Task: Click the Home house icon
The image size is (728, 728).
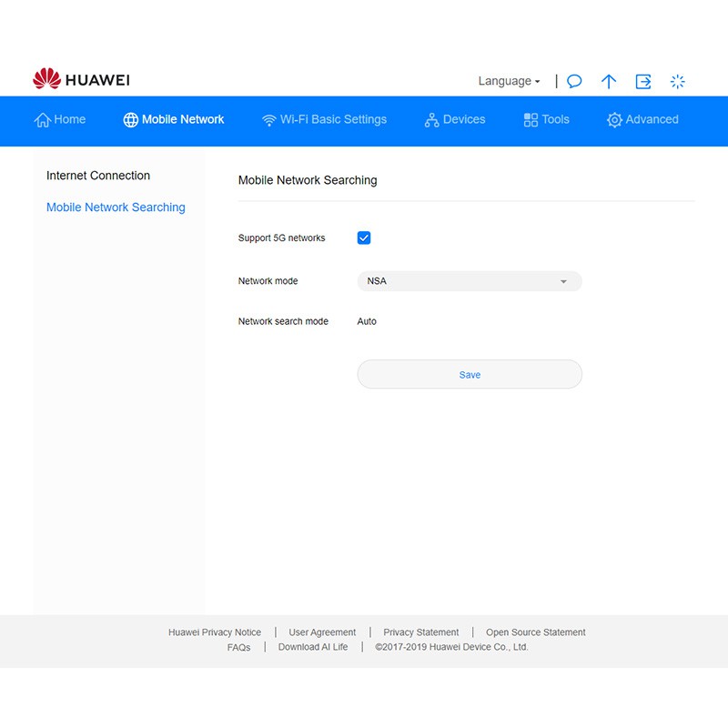Action: [x=43, y=120]
